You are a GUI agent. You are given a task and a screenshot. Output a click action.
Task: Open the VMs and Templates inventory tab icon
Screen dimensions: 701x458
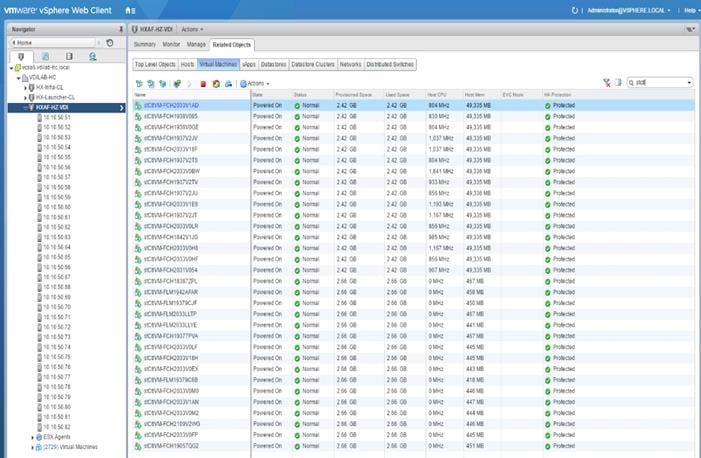[45, 56]
